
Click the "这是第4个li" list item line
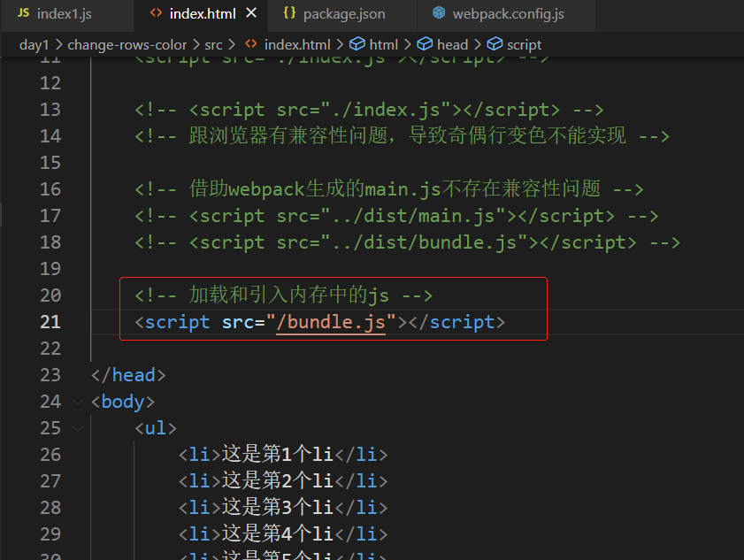coord(283,534)
